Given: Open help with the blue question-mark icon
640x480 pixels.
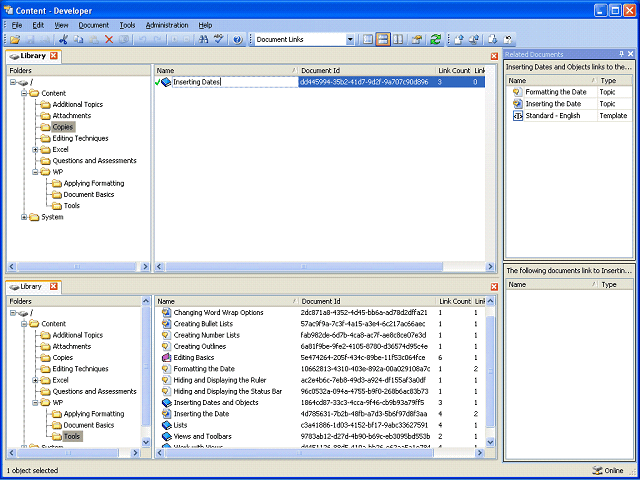Looking at the screenshot, I should (238, 40).
